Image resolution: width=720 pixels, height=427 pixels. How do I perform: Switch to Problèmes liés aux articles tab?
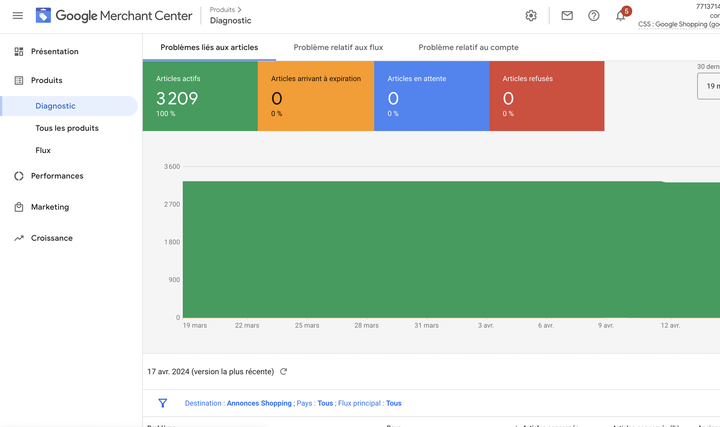[209, 47]
